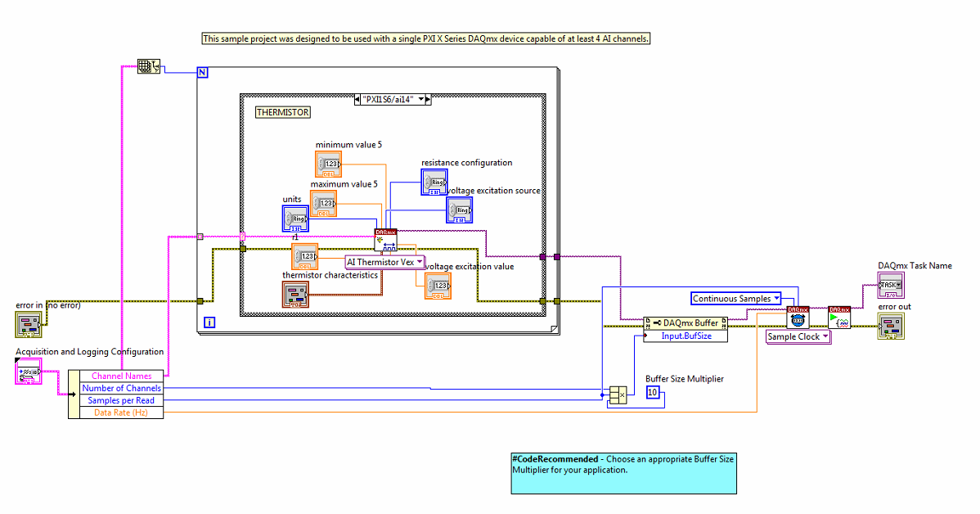Select the minimum value 5 numeric terminal
This screenshot has width=980, height=514.
[328, 164]
